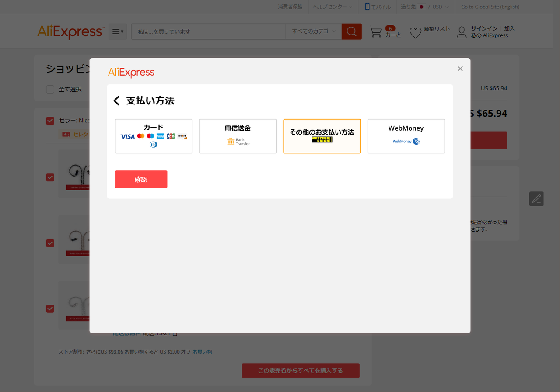Open the categories hamburger menu
Viewport: 560px width, 392px height.
coord(118,31)
